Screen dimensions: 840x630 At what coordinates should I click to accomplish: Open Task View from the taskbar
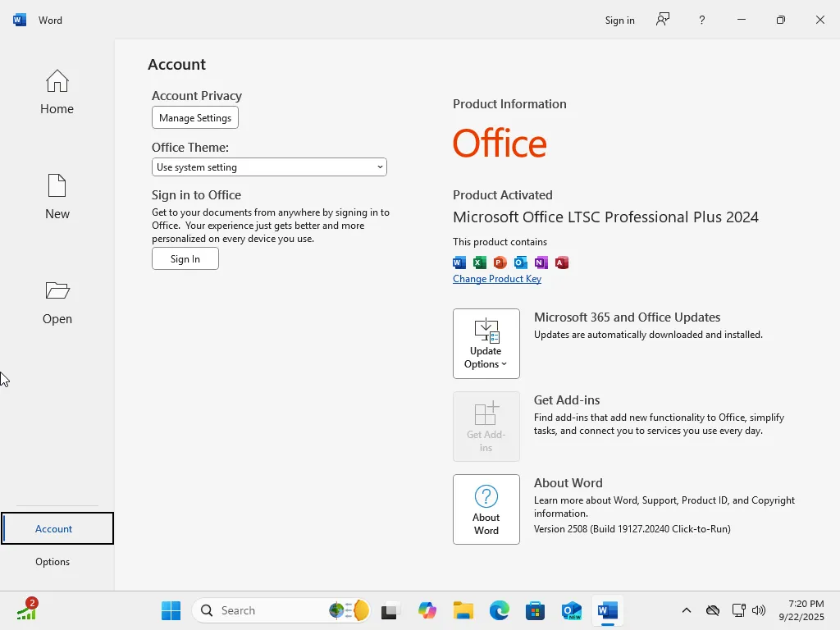[389, 610]
